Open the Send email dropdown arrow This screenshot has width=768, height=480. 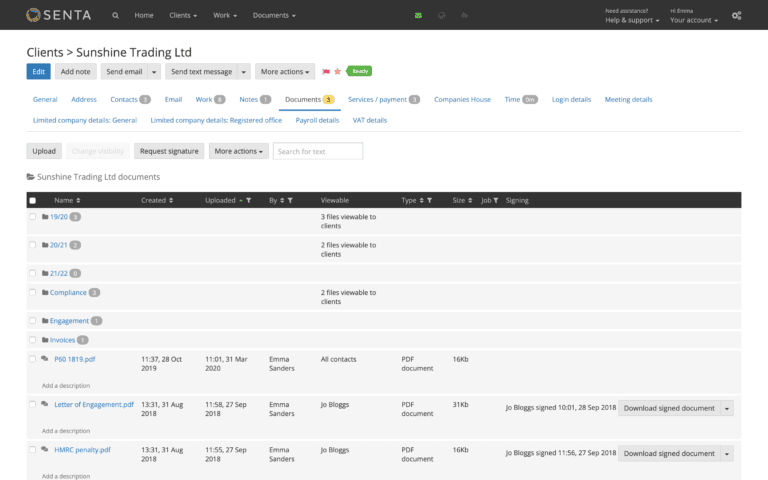point(154,72)
